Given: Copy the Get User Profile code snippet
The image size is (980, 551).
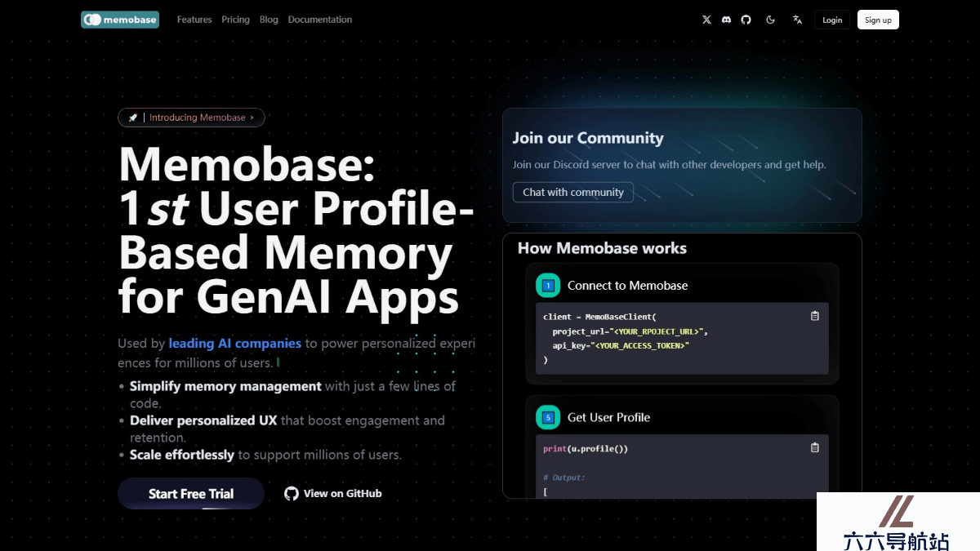Looking at the screenshot, I should coord(814,447).
